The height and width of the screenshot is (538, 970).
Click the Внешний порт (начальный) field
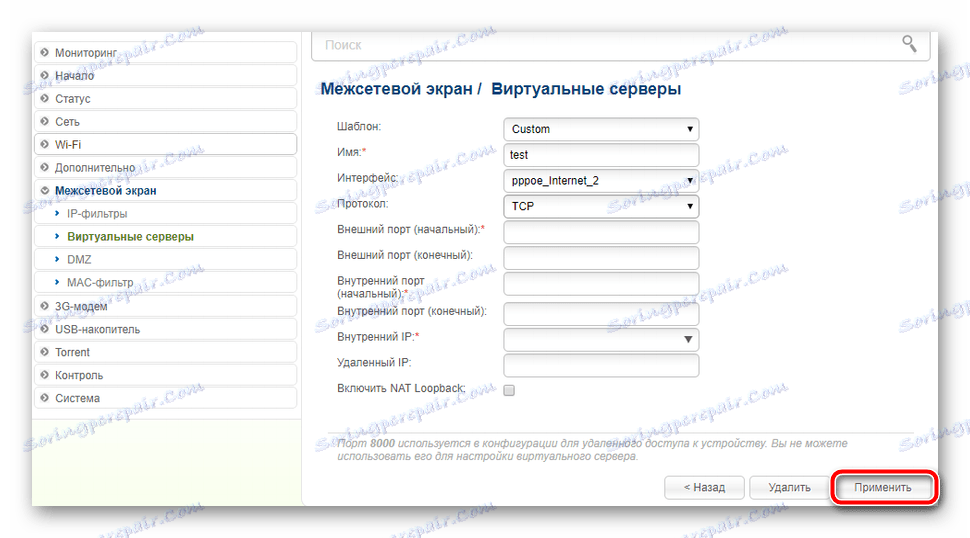(x=601, y=232)
